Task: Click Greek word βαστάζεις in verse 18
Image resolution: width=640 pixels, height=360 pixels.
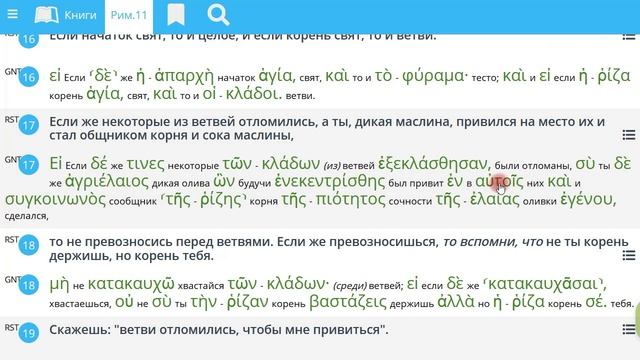Action: [348, 302]
